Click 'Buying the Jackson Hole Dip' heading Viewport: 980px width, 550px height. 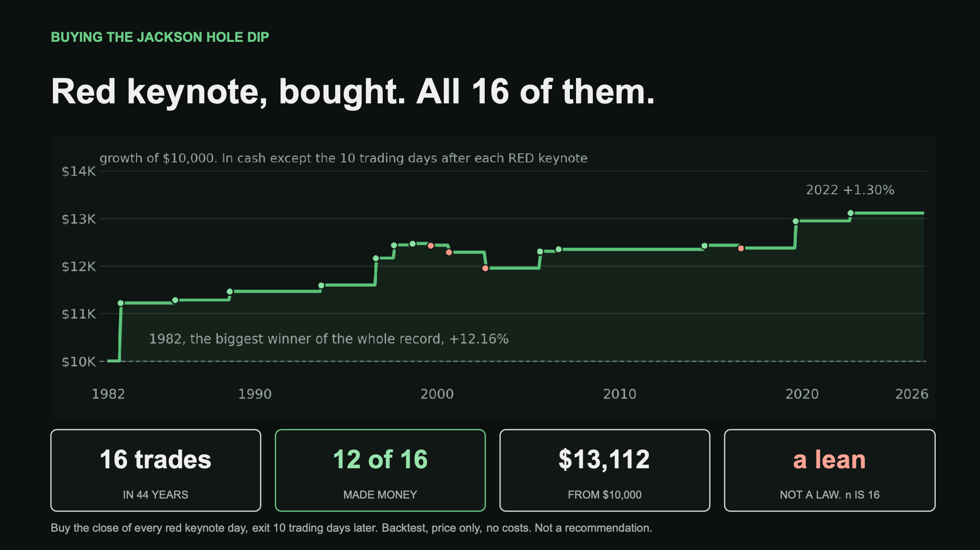click(160, 37)
